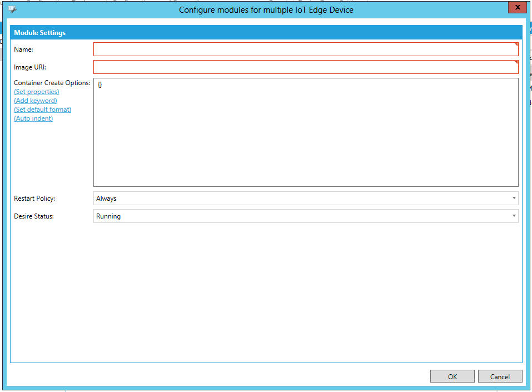Click the Restart Policy: label
The image size is (532, 392).
click(x=34, y=199)
